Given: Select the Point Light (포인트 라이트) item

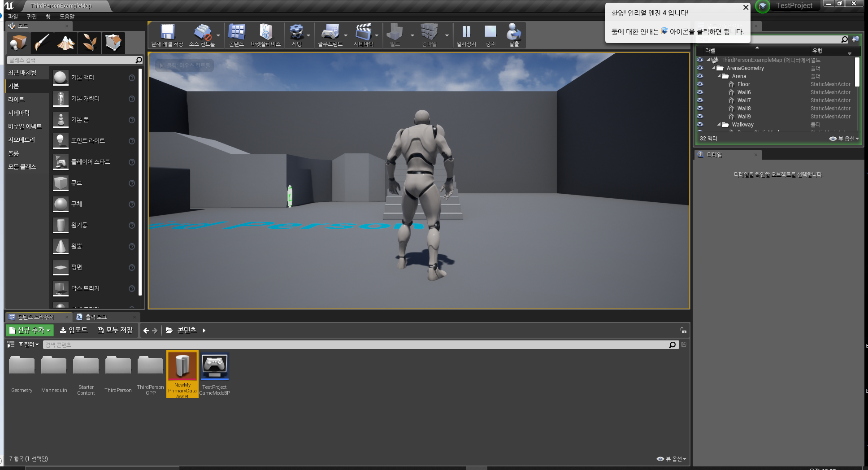Looking at the screenshot, I should click(94, 141).
